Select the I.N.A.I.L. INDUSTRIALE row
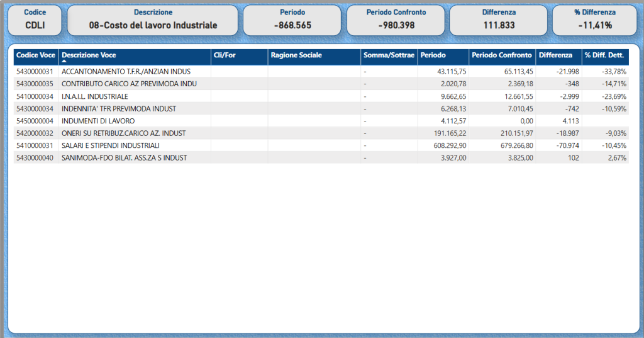The height and width of the screenshot is (338, 644). (94, 96)
